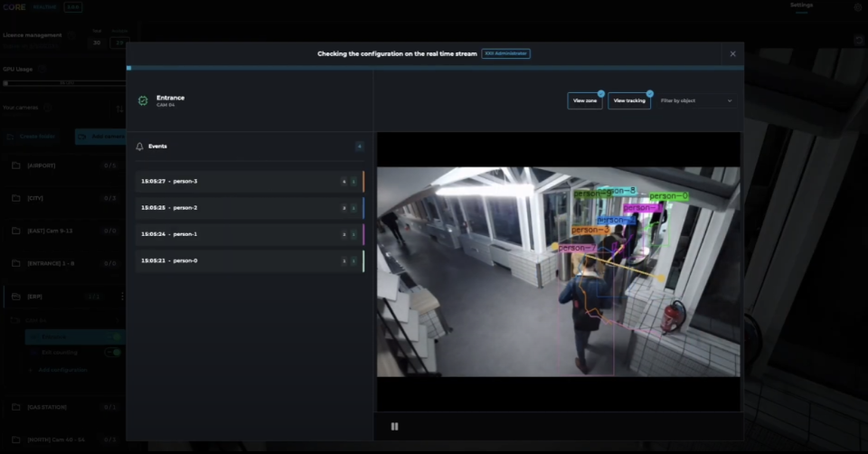Image resolution: width=868 pixels, height=454 pixels.
Task: Click the Available licences value 29
Action: click(119, 43)
